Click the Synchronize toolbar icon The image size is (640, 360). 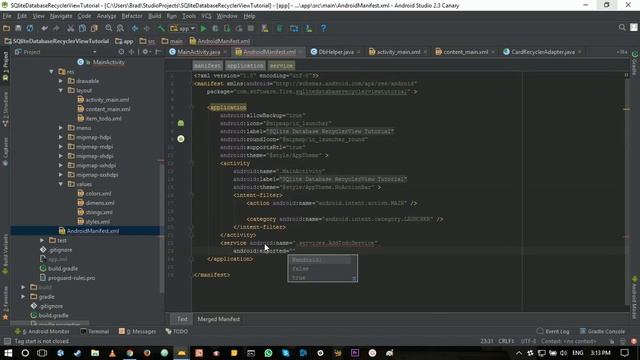[x=30, y=28]
